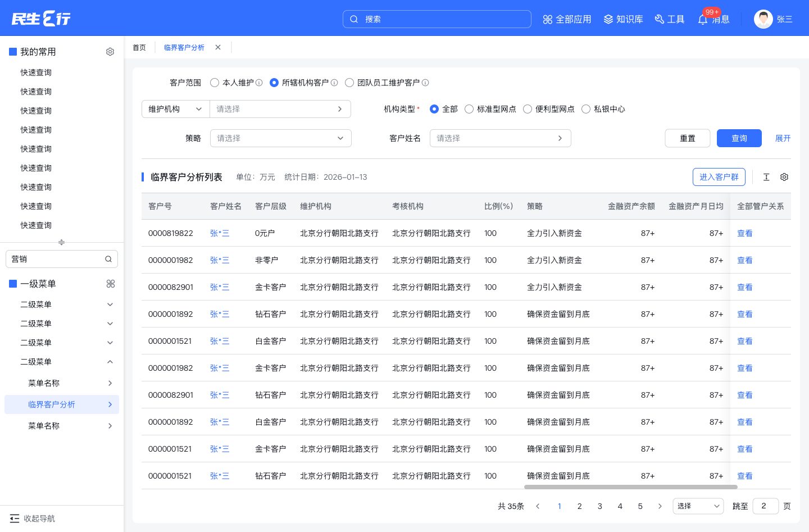Click the 展开 link
The width and height of the screenshot is (809, 532).
(783, 138)
